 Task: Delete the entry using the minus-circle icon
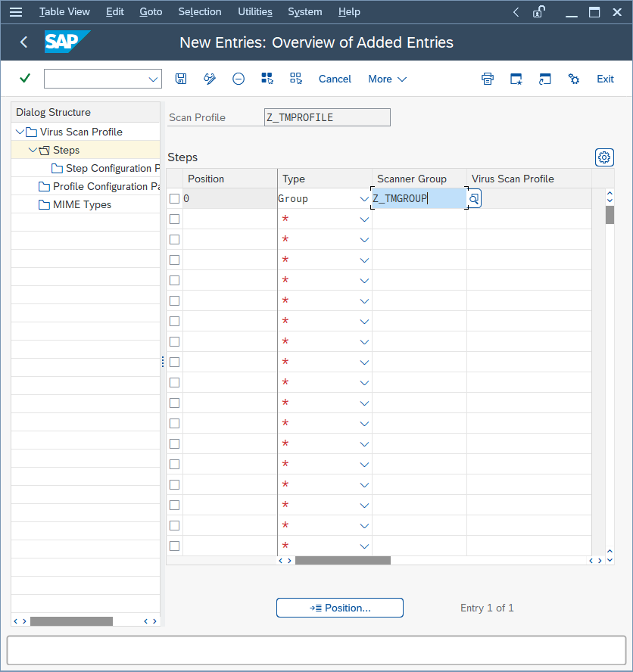(239, 79)
